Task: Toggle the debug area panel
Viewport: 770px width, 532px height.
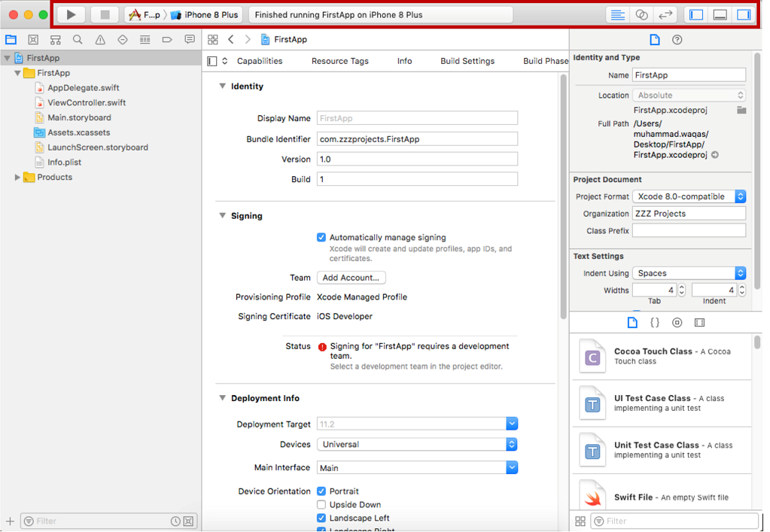Action: point(720,15)
